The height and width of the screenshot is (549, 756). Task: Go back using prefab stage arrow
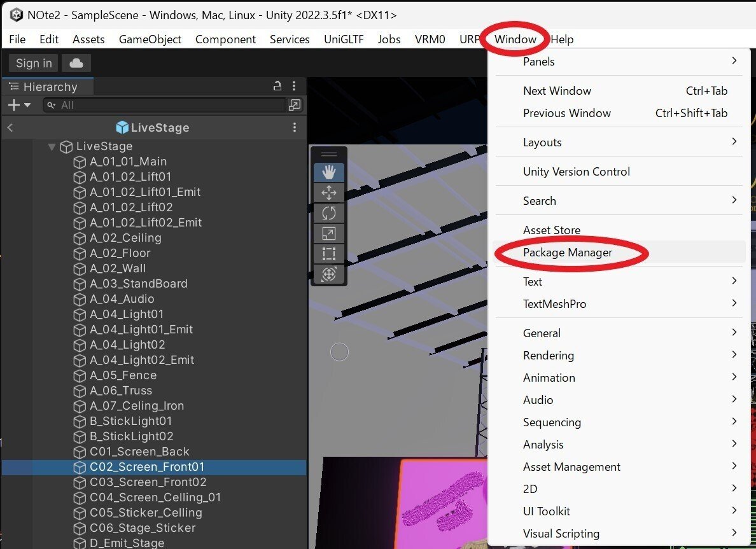pyautogui.click(x=10, y=128)
